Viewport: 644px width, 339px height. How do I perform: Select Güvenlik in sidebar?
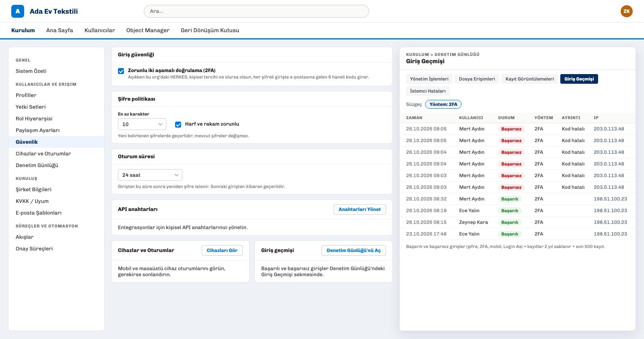pos(56,142)
